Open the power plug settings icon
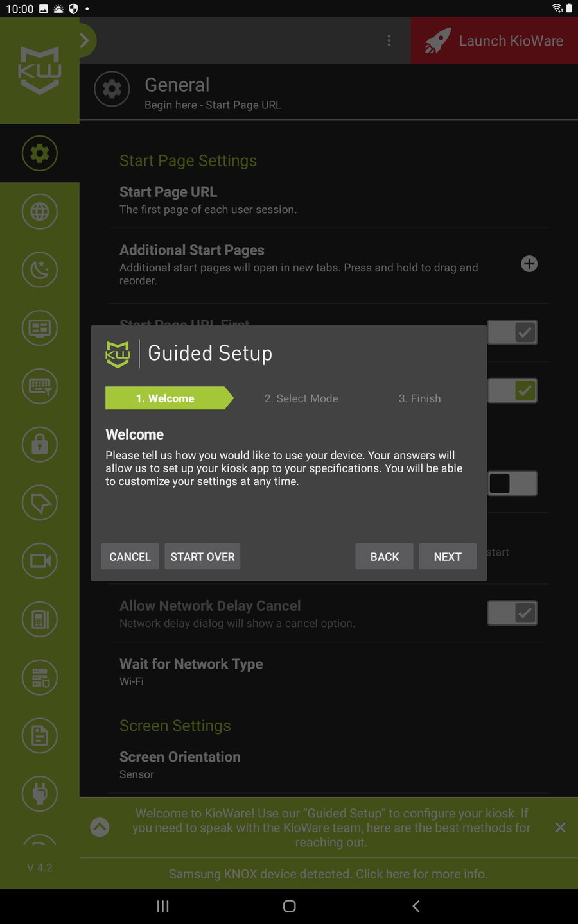The height and width of the screenshot is (924, 578). click(40, 794)
